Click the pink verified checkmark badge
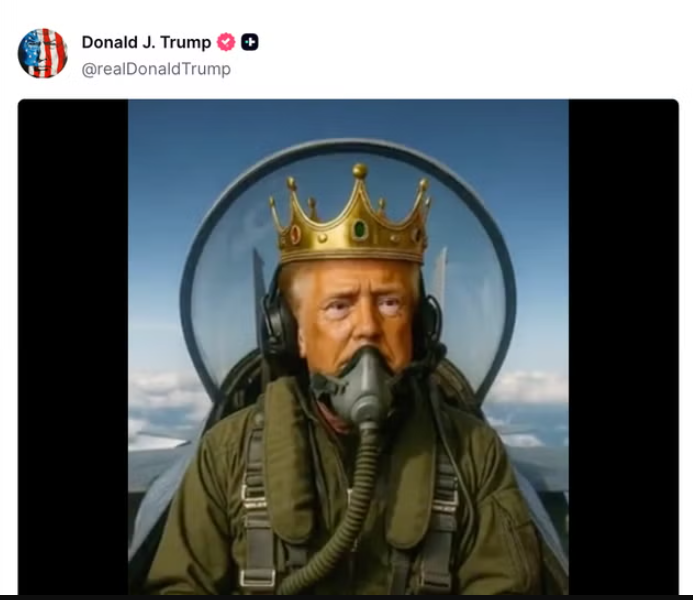 tap(226, 42)
